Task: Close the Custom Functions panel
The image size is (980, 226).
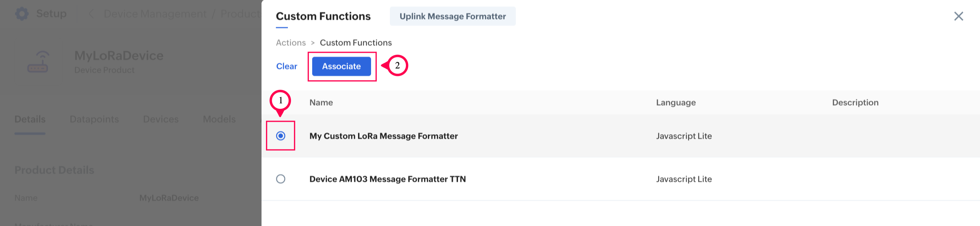Action: click(958, 16)
